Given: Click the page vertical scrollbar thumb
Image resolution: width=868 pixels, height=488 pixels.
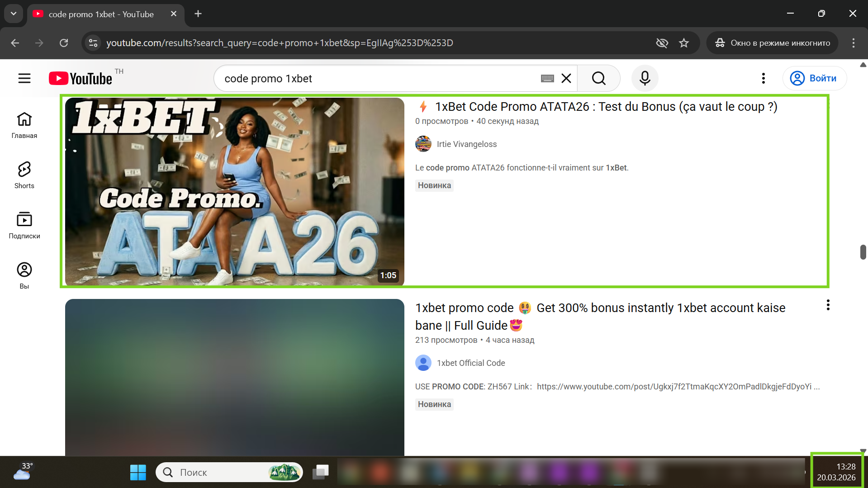Looking at the screenshot, I should [x=863, y=252].
